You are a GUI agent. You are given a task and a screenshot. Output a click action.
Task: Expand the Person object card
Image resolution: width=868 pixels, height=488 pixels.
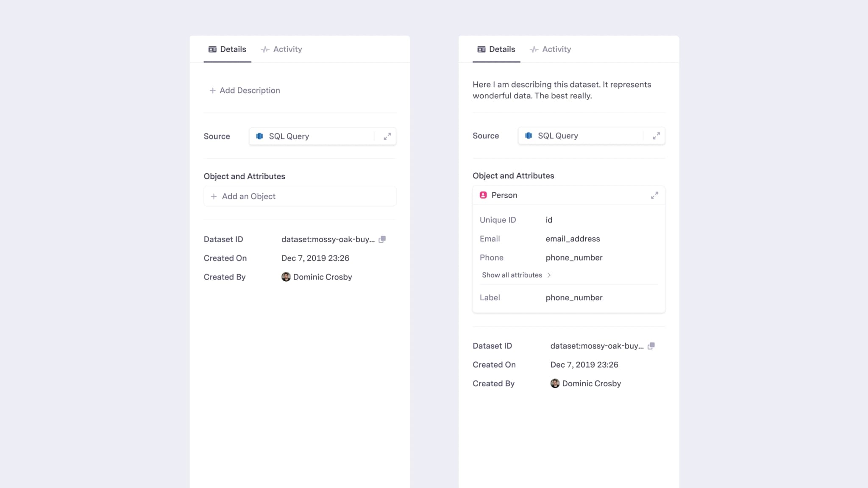(654, 195)
